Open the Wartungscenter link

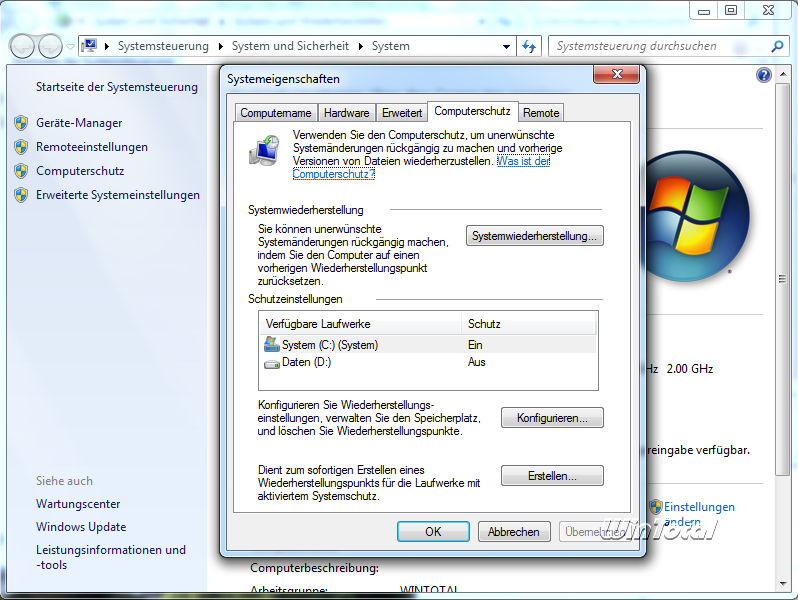(78, 504)
